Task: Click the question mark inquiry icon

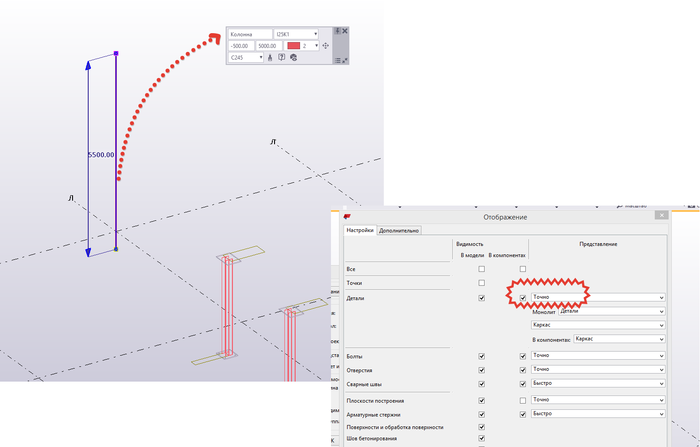Action: coord(282,57)
